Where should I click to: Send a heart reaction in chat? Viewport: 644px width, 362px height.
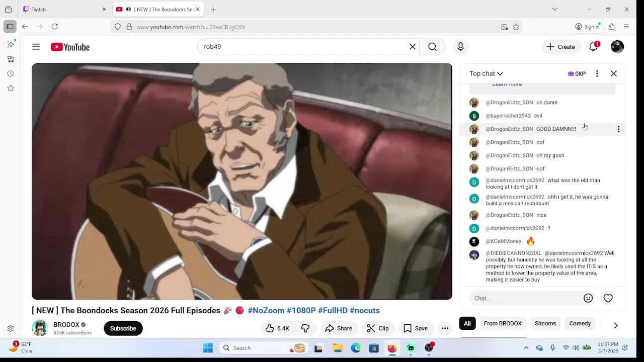tap(608, 298)
